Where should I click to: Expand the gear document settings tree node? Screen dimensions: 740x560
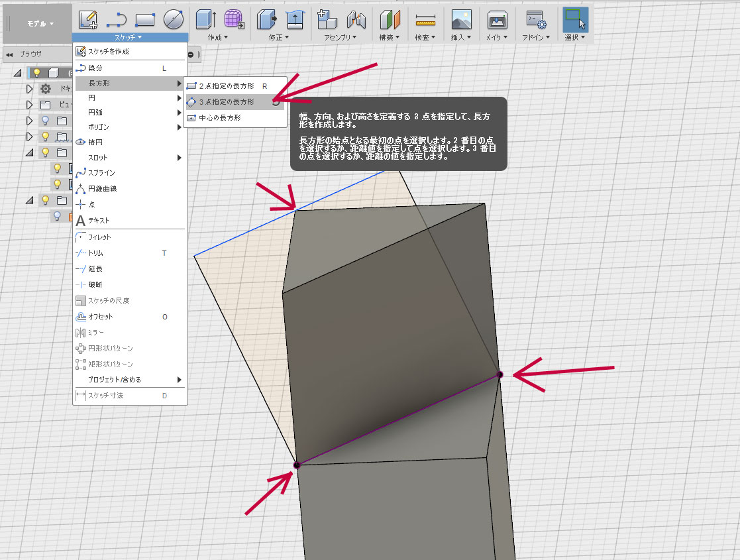coord(29,89)
